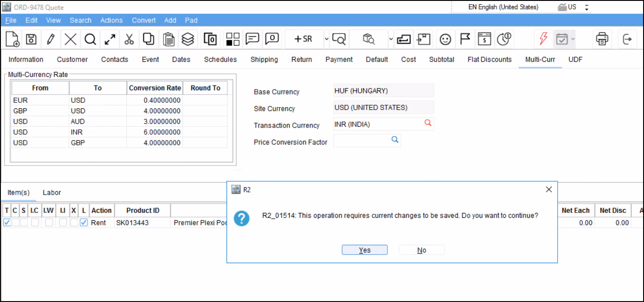Click the stacked layers toolbar icon

click(188, 39)
